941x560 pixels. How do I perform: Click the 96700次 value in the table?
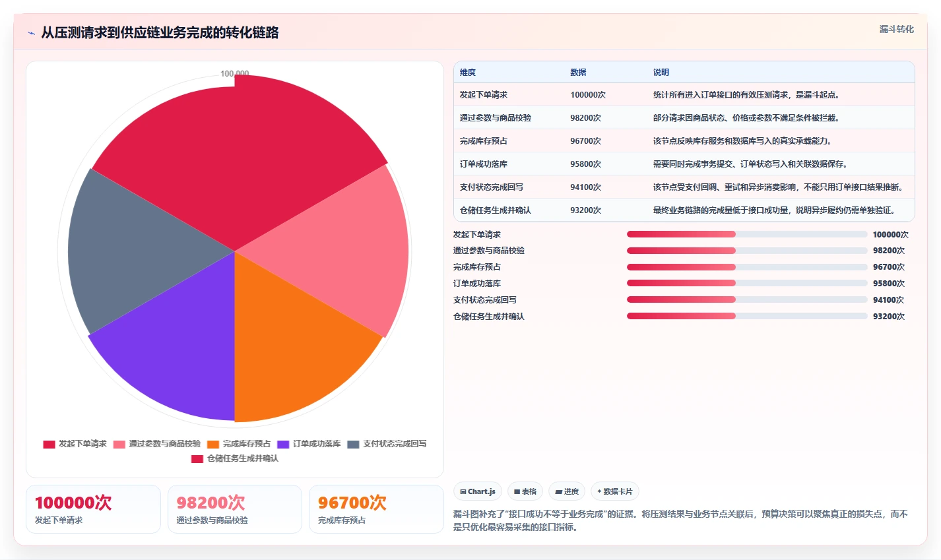(586, 141)
